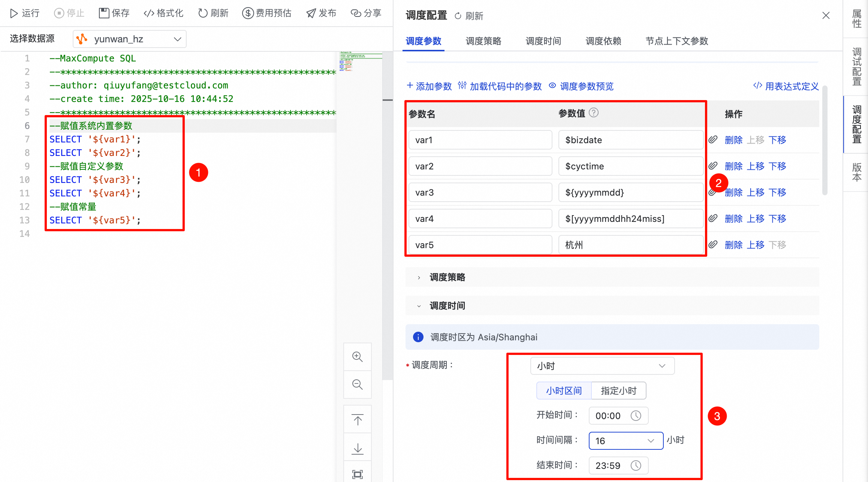This screenshot has height=482, width=868.
Task: Click the Save (保存) disk icon
Action: tap(104, 13)
